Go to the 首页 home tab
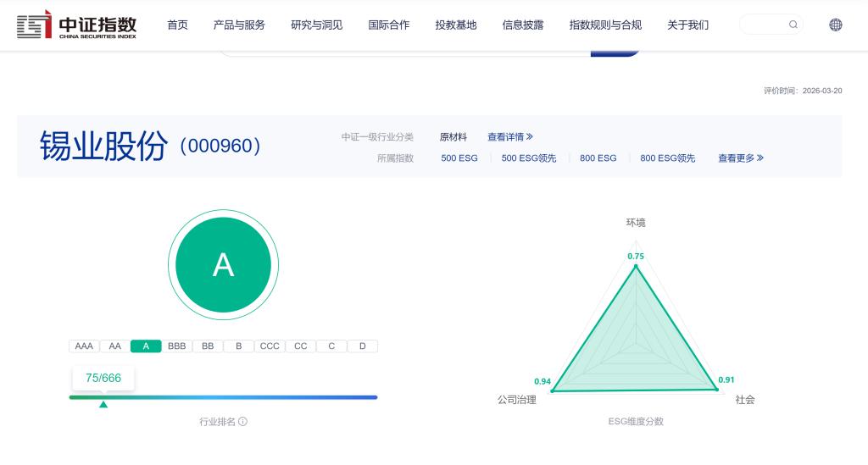 [177, 25]
